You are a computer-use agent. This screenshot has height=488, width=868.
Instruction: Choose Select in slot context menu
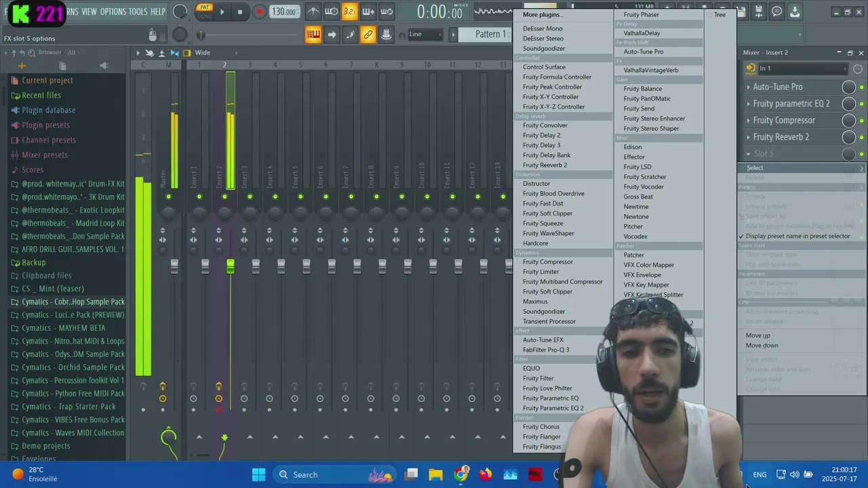[x=802, y=168]
